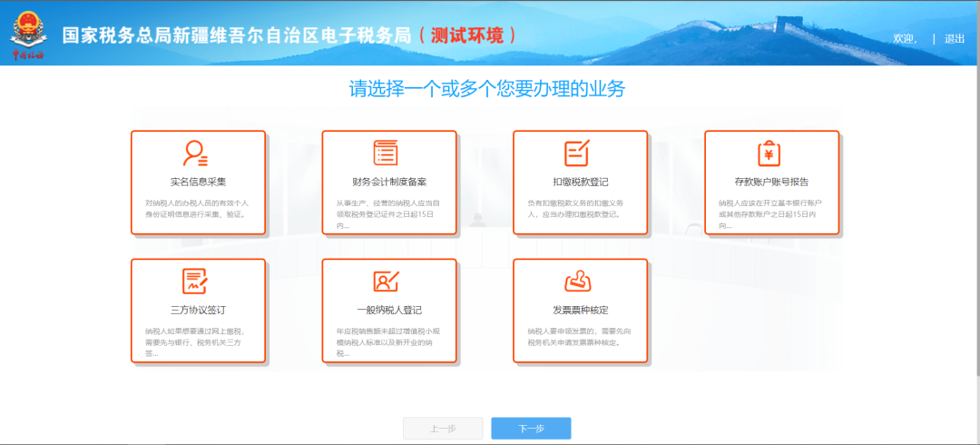
Task: Click the 退出 logout link
Action: coord(955,39)
